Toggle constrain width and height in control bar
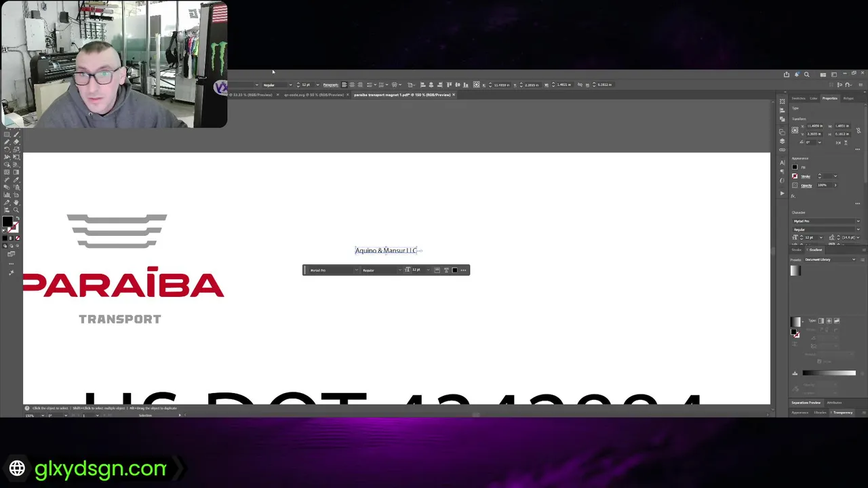The height and width of the screenshot is (488, 868). coord(580,84)
